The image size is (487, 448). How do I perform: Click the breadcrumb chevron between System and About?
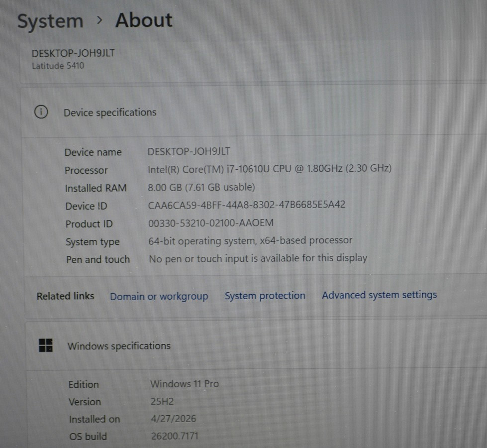pyautogui.click(x=99, y=20)
